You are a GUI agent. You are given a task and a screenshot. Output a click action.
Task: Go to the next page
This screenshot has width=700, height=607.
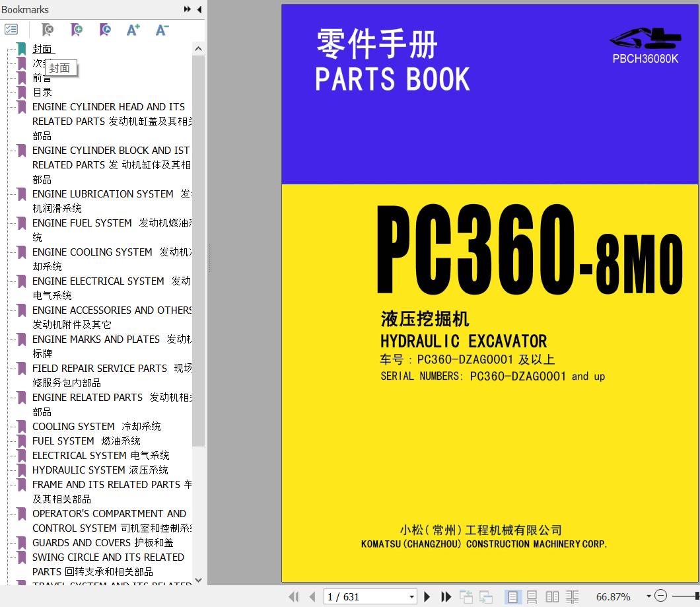(427, 596)
